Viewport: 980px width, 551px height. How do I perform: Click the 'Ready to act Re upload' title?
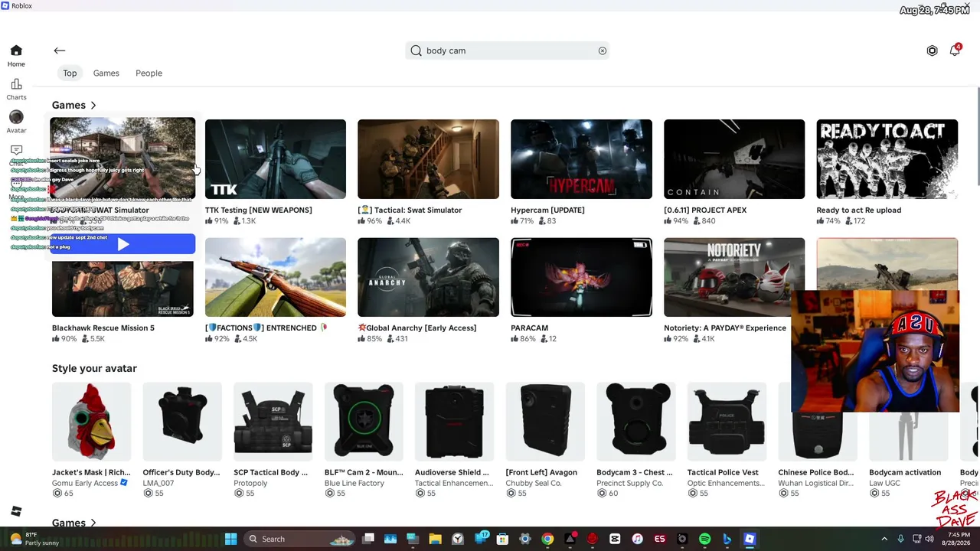click(858, 210)
